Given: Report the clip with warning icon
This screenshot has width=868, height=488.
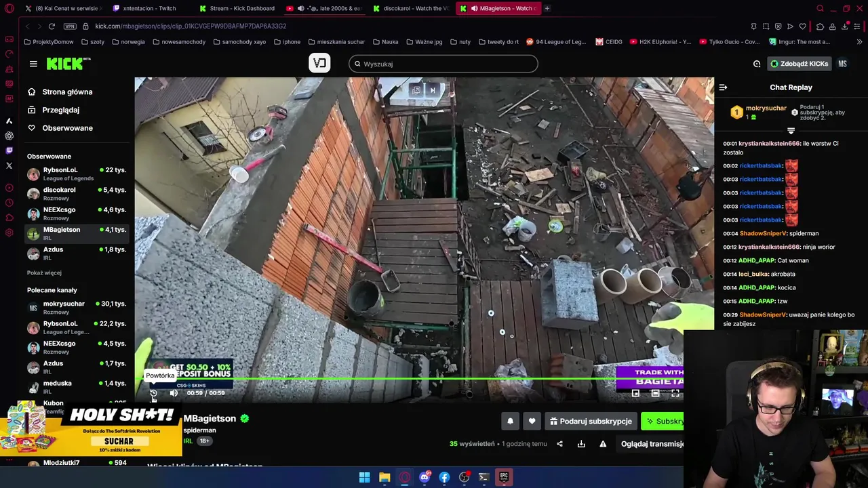Looking at the screenshot, I should (603, 444).
